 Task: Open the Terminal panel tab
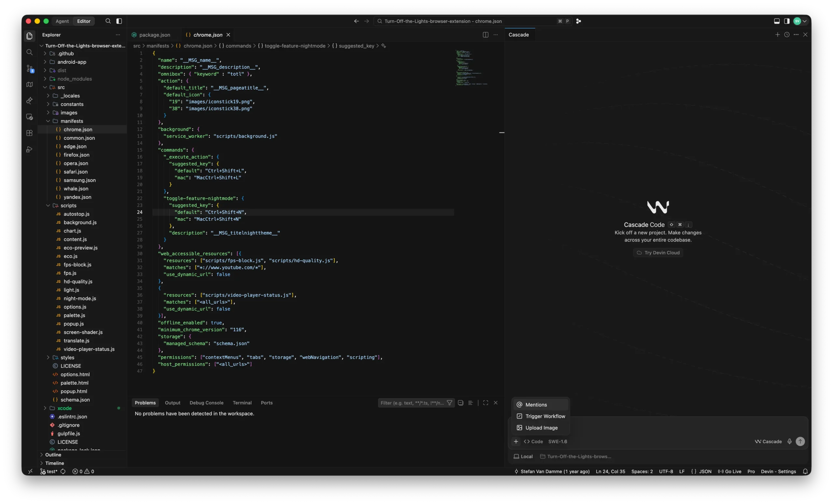point(242,403)
